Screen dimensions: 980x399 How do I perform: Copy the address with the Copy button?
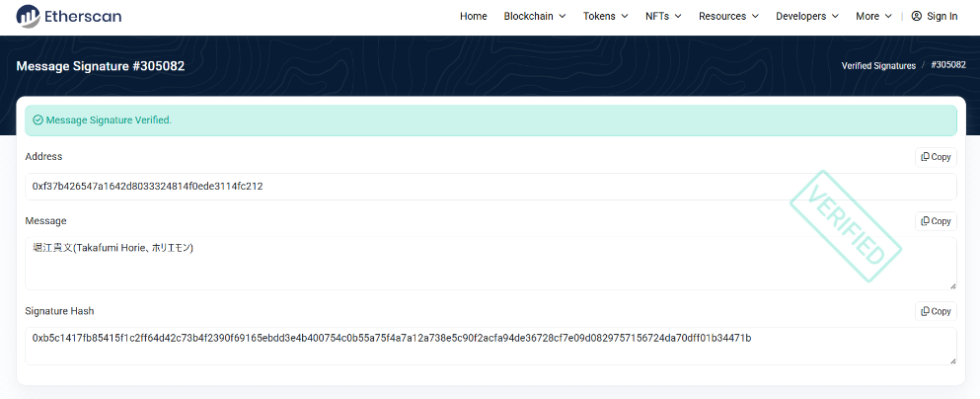tap(935, 157)
